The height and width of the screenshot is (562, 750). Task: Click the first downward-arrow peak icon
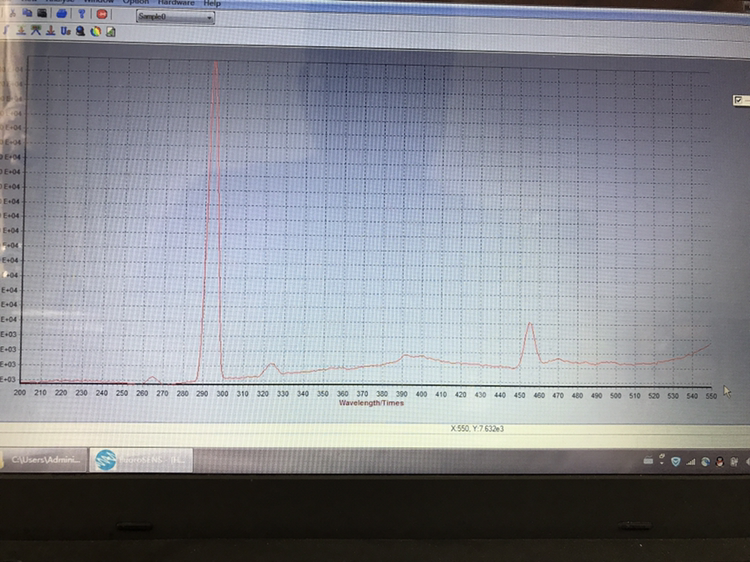(x=21, y=31)
